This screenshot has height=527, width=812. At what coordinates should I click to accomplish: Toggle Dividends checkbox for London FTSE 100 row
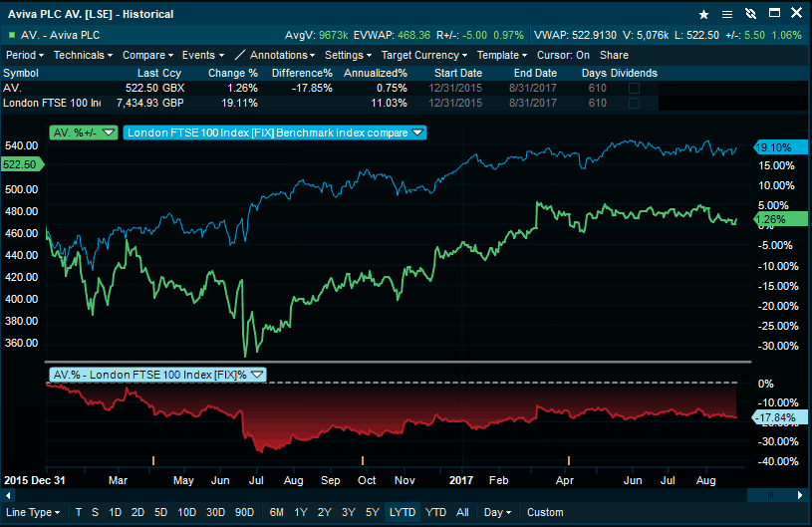click(x=634, y=104)
